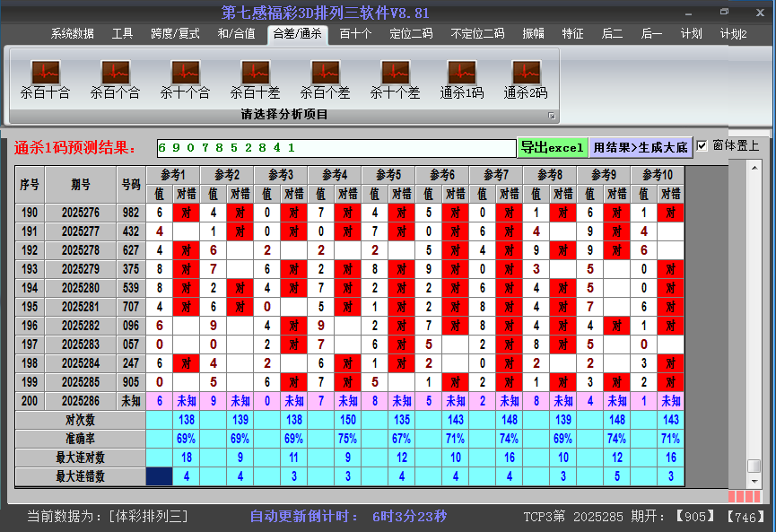Click the 导出excel button

552,147
